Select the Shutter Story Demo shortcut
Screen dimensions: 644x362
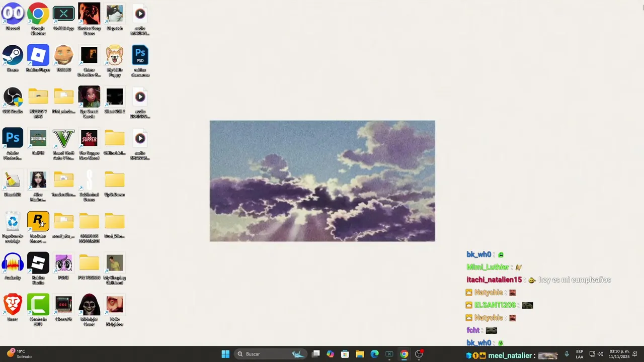pos(89,19)
